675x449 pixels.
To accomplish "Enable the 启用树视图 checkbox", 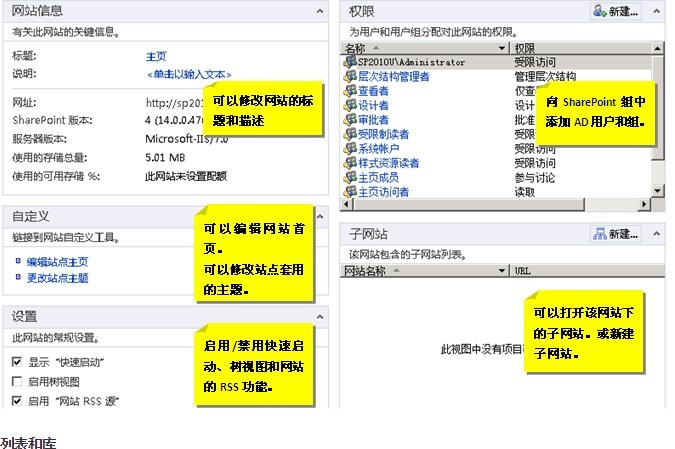I will click(16, 382).
